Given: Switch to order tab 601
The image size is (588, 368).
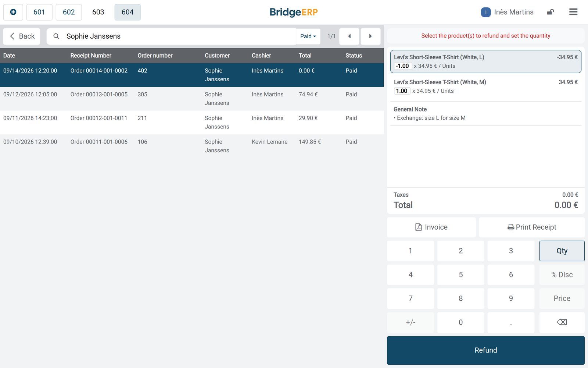Looking at the screenshot, I should point(39,12).
